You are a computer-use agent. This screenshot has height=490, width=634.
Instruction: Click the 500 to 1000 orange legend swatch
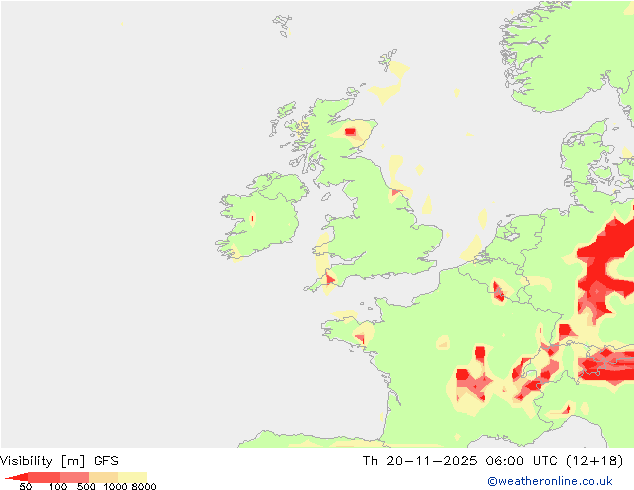coord(104,477)
